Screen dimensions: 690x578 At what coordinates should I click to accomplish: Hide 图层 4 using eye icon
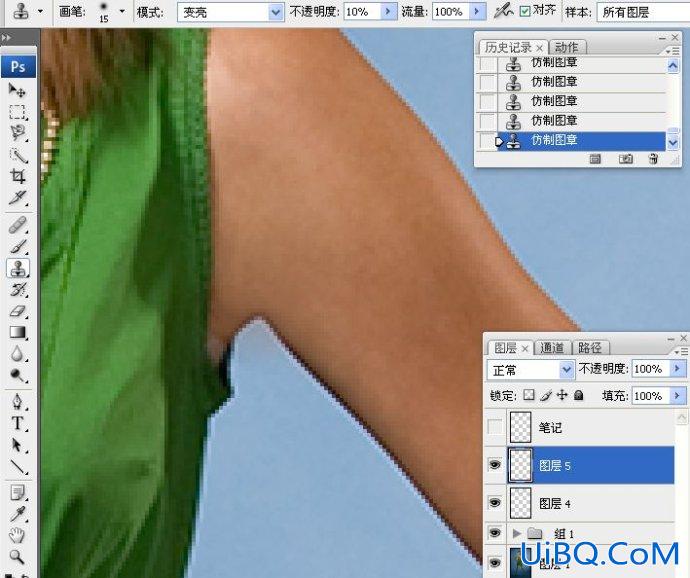click(495, 502)
